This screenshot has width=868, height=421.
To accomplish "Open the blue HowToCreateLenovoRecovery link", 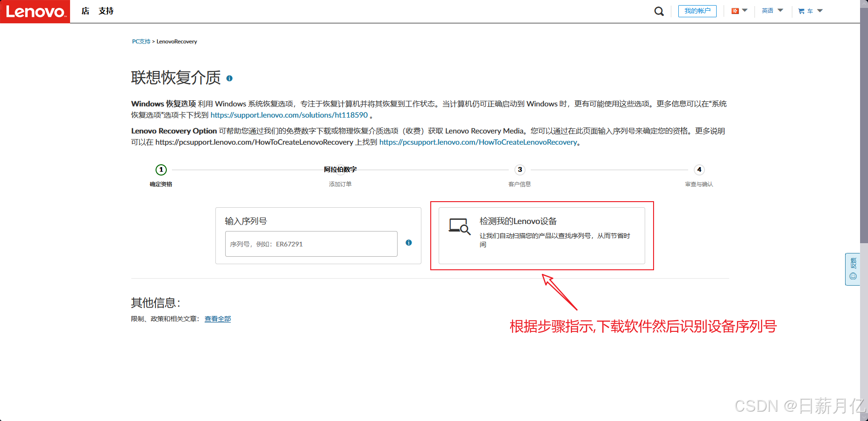I will click(x=478, y=142).
